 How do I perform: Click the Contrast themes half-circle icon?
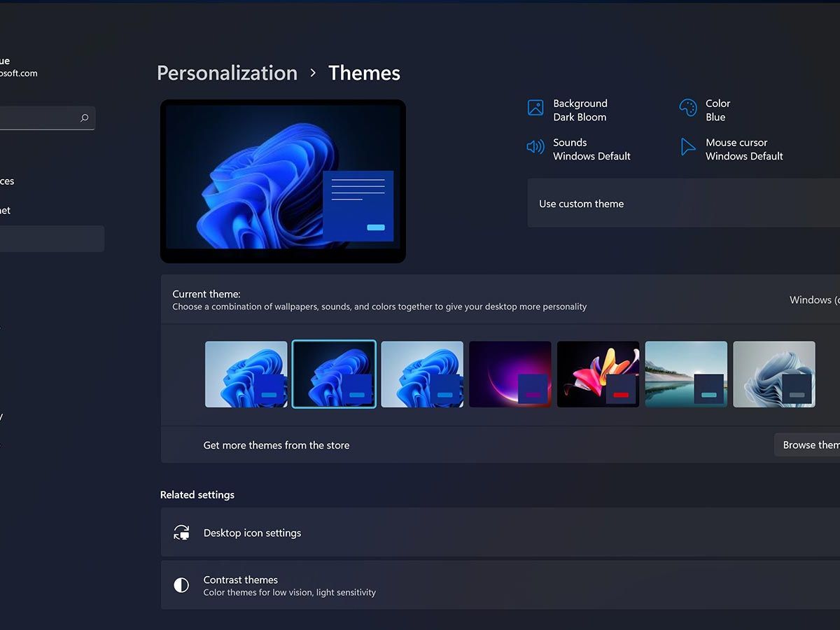pyautogui.click(x=181, y=585)
